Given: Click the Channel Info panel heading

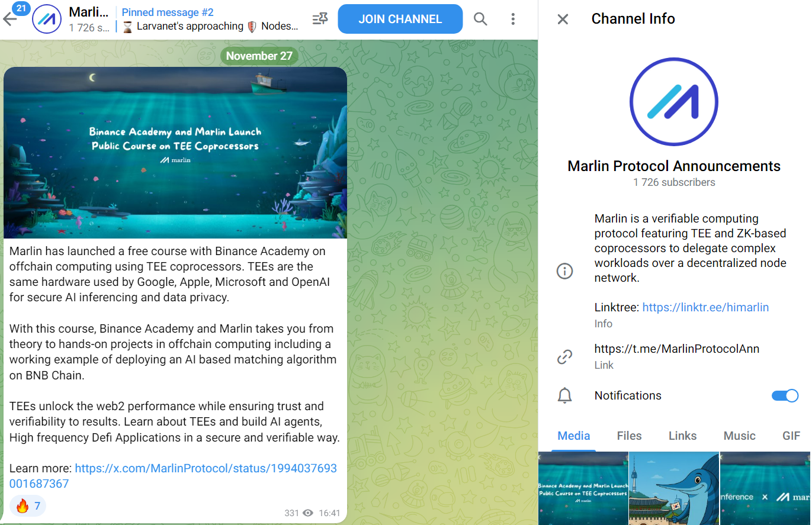Looking at the screenshot, I should tap(633, 19).
